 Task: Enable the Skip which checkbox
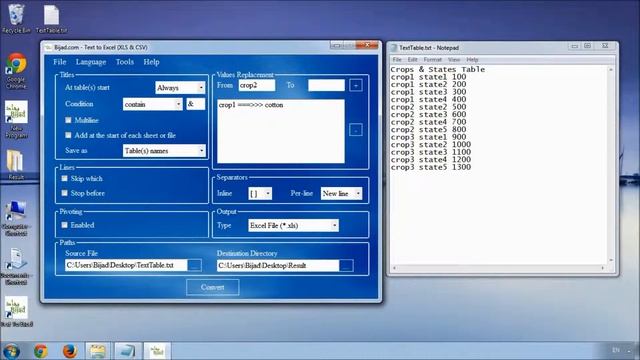(x=64, y=178)
